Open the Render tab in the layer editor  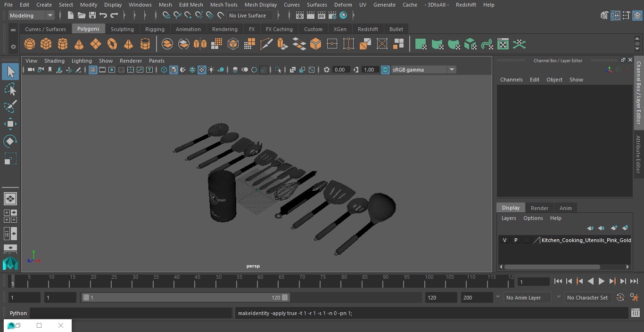[x=539, y=208]
